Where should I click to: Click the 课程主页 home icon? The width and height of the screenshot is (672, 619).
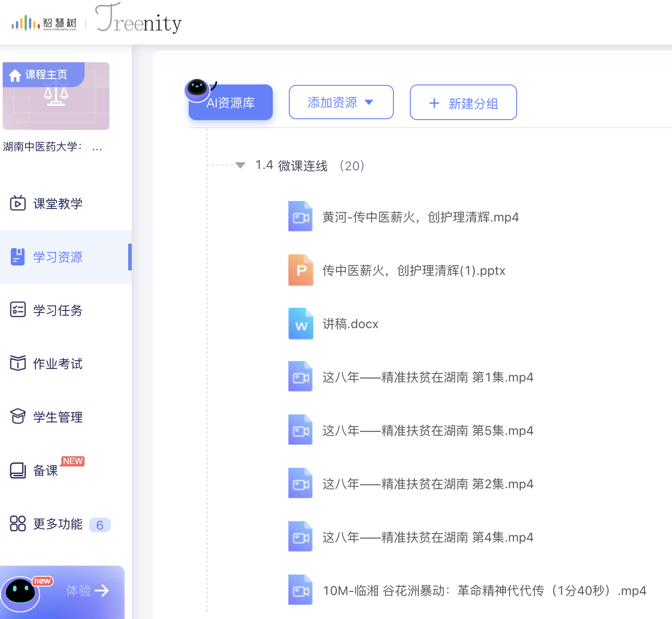click(x=15, y=76)
